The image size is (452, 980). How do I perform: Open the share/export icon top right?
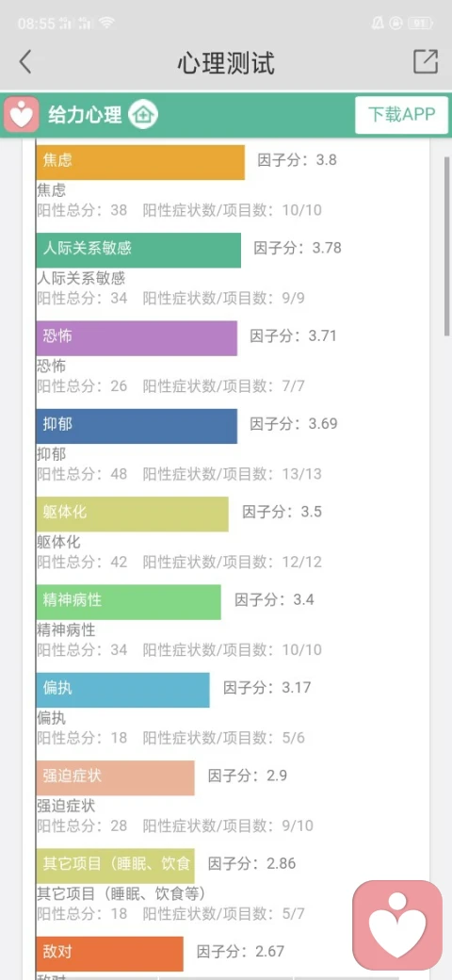(x=426, y=62)
